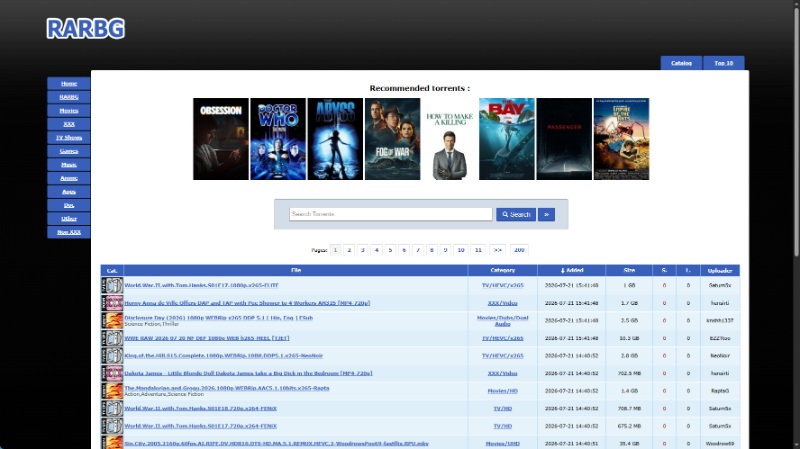Sort by the S. seeders column
The image size is (800, 449).
(664, 270)
